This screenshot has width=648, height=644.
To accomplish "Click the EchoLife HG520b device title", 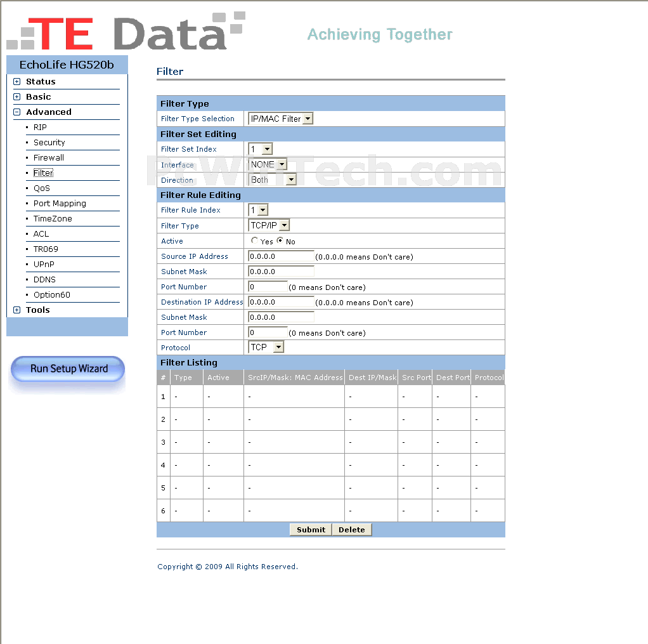I will click(x=67, y=65).
